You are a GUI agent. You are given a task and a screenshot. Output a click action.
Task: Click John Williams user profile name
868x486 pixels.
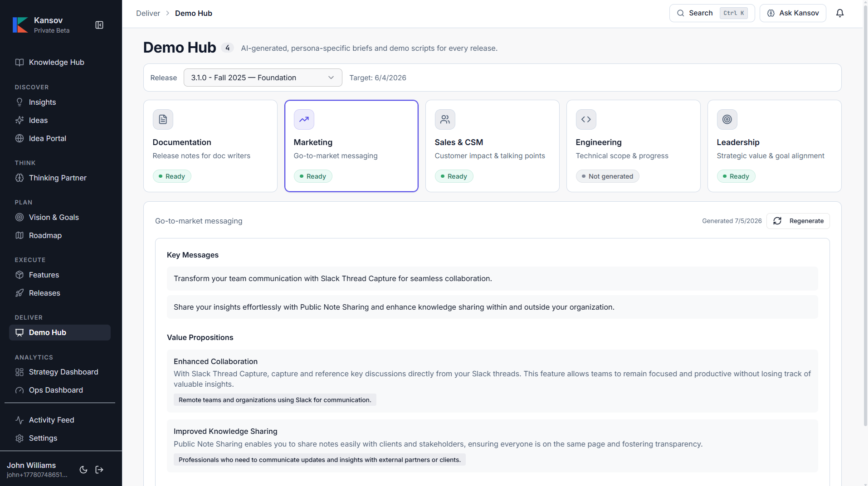tap(31, 465)
